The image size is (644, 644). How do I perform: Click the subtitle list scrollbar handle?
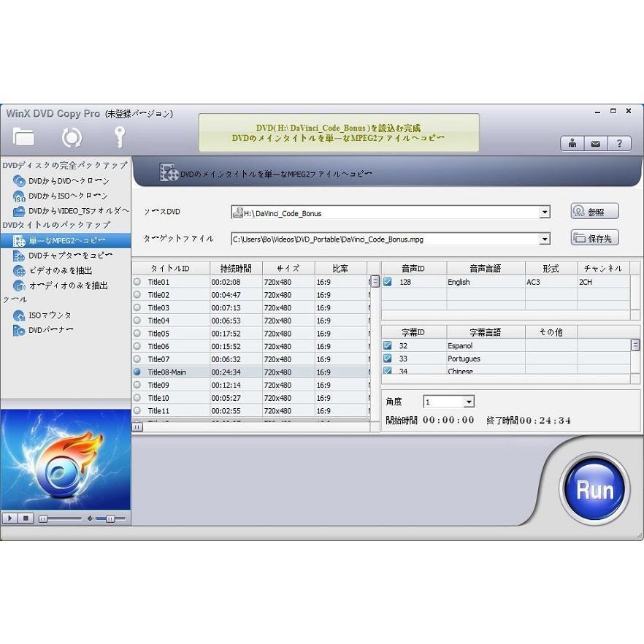click(x=635, y=345)
